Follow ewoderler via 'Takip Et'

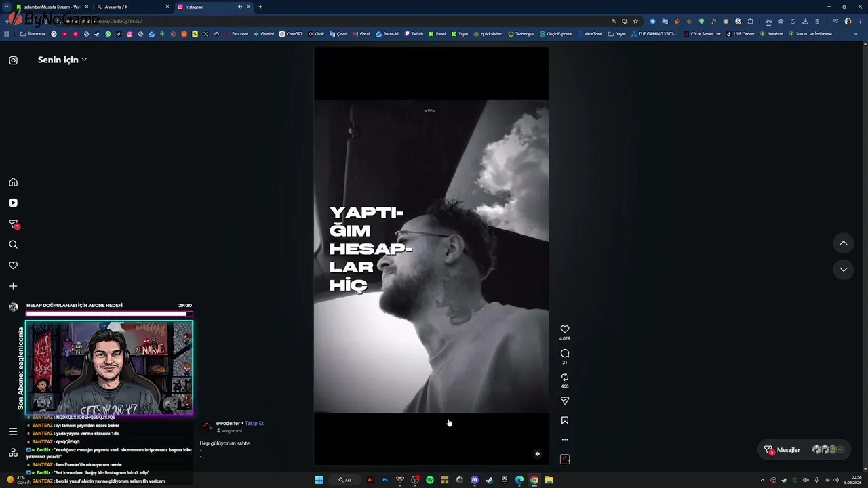[x=254, y=423]
